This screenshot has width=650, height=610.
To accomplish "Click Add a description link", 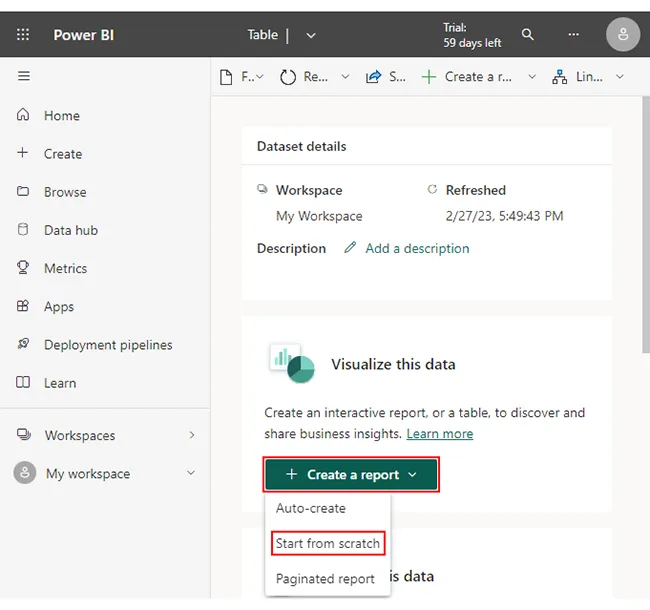I will [x=416, y=248].
